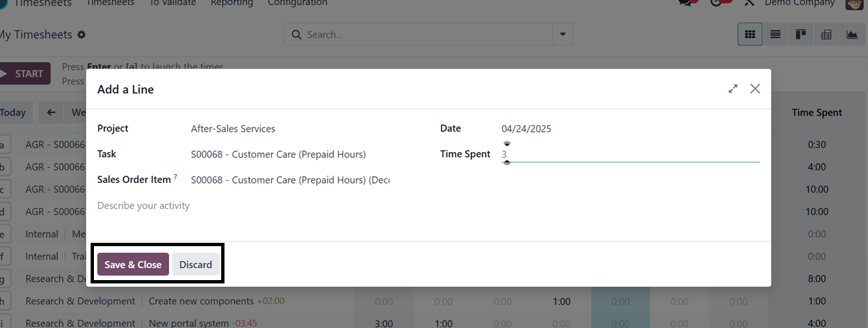Switch to graph view
This screenshot has width=868, height=328.
click(x=852, y=35)
